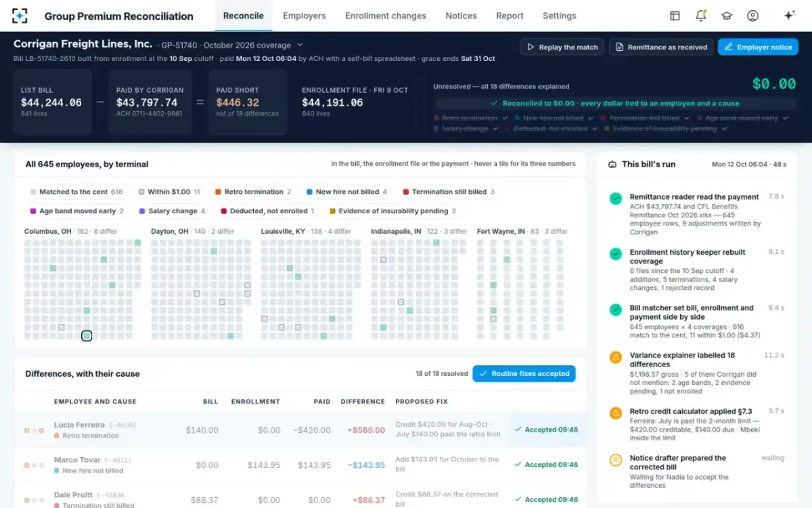The height and width of the screenshot is (508, 812).
Task: Toggle the New hire not billed legend filter
Action: 346,192
